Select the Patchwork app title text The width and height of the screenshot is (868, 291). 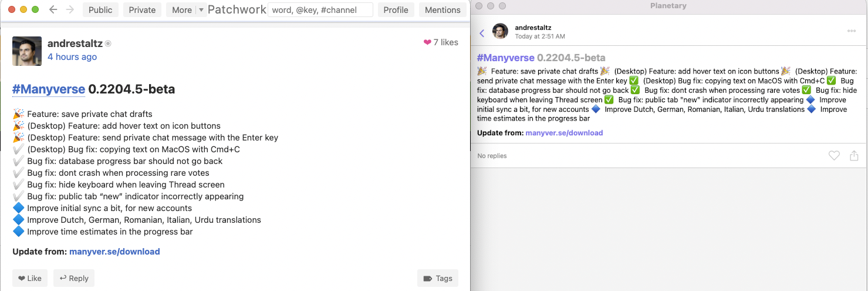237,10
